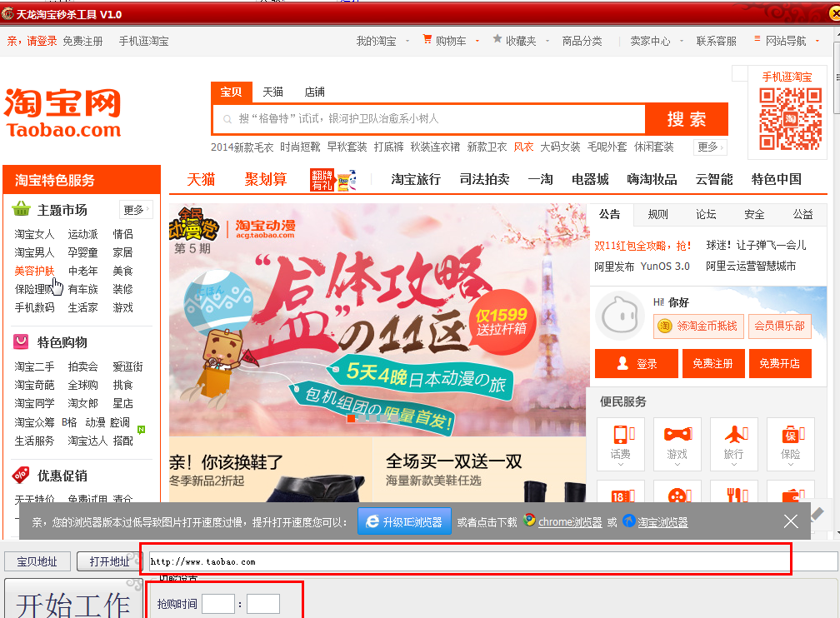Select the 店铺 search tab

pos(314,92)
